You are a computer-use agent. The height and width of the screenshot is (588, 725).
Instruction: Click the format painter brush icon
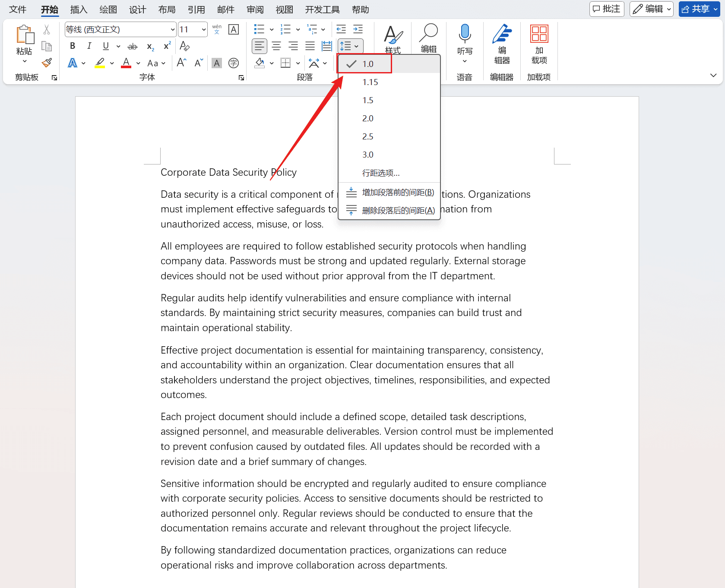click(x=47, y=63)
